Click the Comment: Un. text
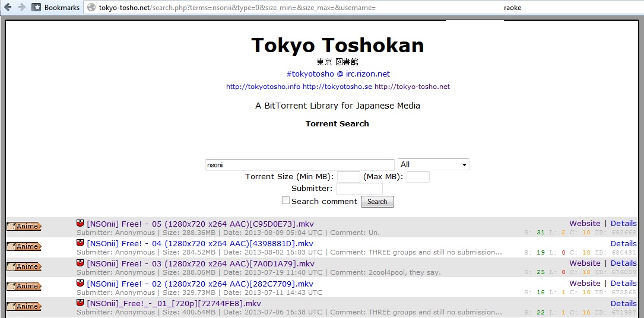The height and width of the screenshot is (318, 644). [x=355, y=233]
